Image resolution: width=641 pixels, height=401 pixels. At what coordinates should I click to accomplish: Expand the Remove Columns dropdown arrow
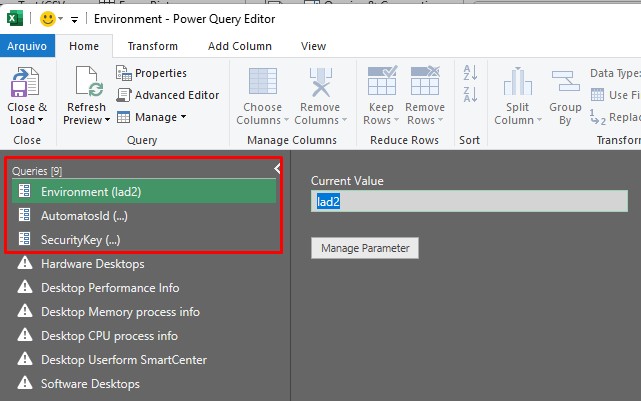pos(344,120)
